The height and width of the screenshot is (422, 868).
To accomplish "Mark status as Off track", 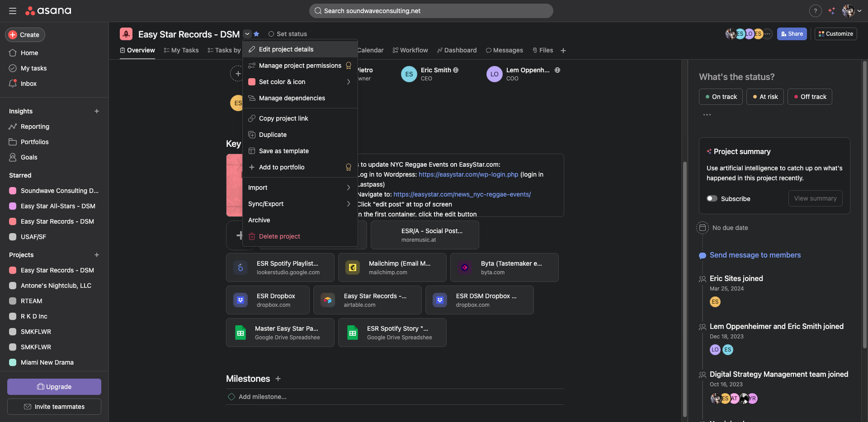I will [x=810, y=97].
